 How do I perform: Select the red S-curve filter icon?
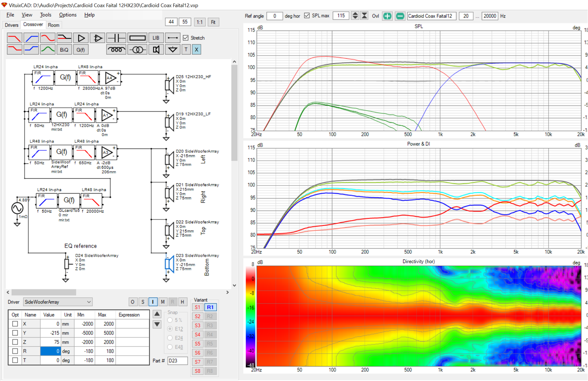(x=48, y=38)
